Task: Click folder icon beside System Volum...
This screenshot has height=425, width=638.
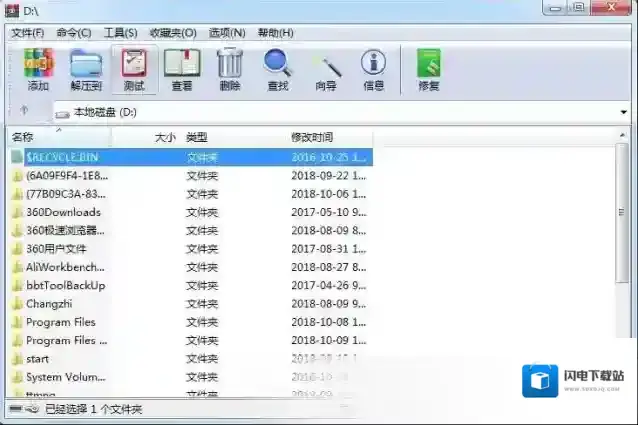Action: pyautogui.click(x=17, y=377)
